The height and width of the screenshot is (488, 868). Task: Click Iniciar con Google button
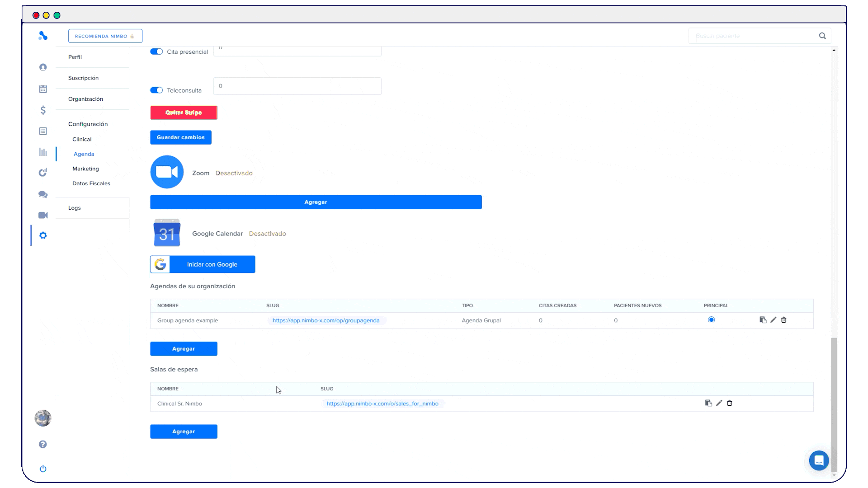point(203,264)
